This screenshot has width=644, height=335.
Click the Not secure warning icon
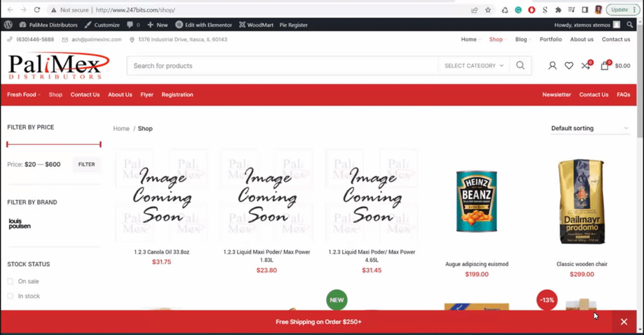(x=54, y=10)
